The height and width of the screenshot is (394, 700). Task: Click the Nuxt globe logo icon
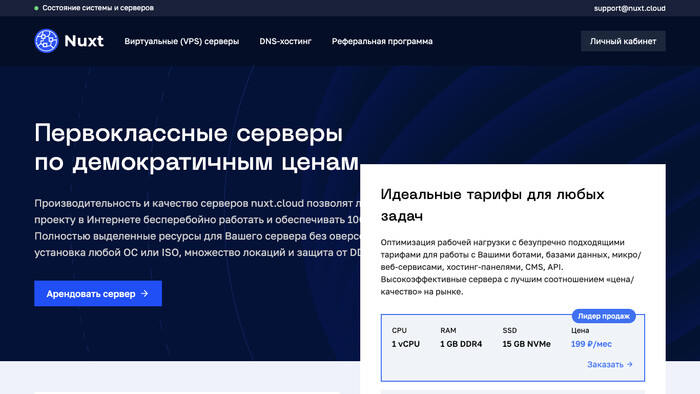pos(46,41)
